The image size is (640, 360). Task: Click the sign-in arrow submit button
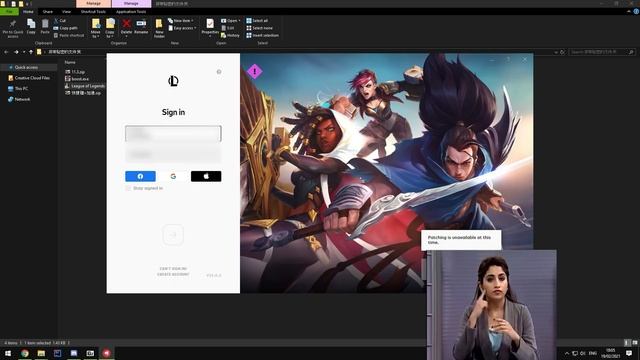click(x=173, y=235)
